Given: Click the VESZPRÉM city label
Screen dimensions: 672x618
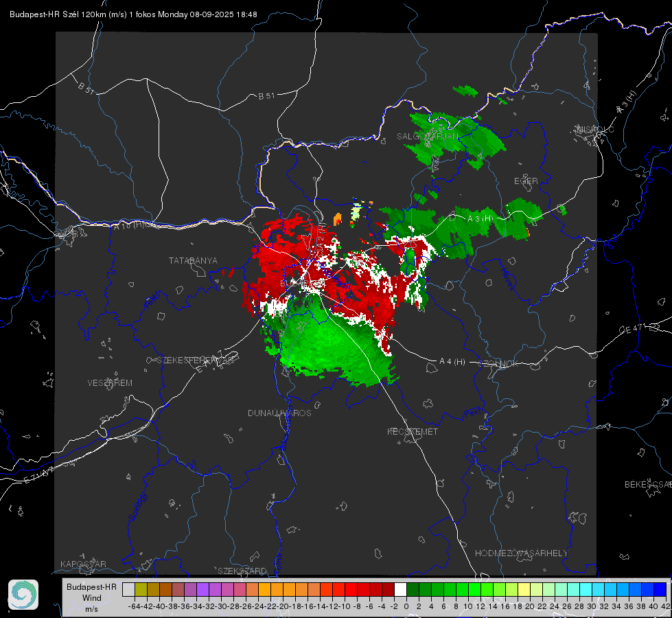Looking at the screenshot, I should click(110, 382).
